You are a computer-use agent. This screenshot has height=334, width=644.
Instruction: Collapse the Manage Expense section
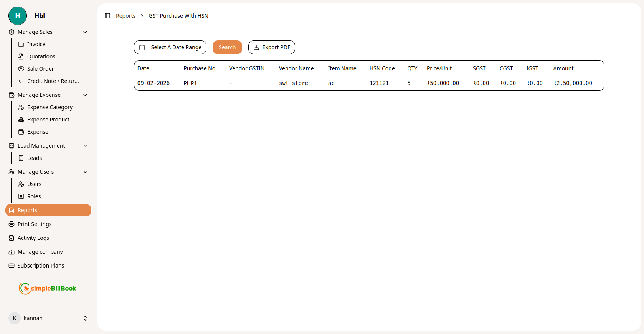click(85, 95)
